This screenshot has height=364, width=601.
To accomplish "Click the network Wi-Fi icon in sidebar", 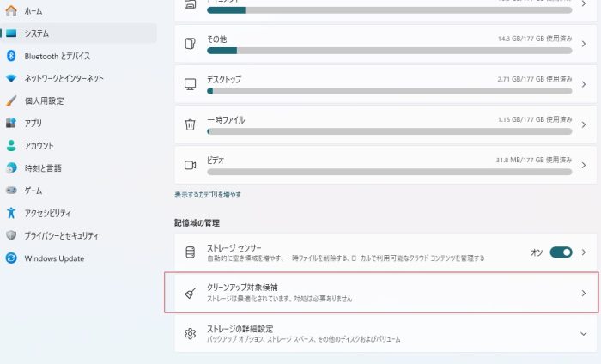I will tap(11, 78).
